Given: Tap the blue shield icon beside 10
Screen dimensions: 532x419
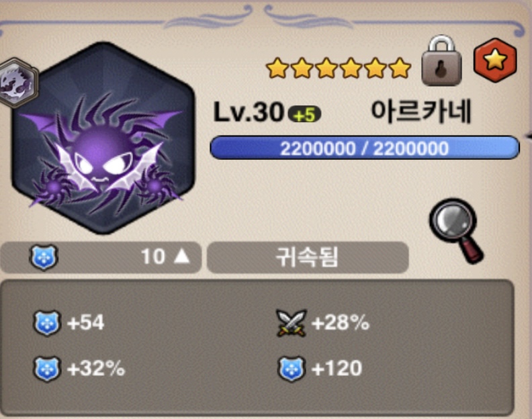Looking at the screenshot, I should (44, 257).
